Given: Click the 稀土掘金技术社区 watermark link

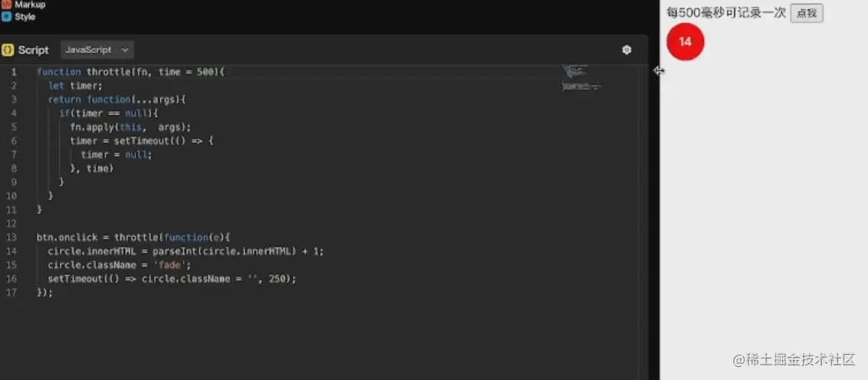Looking at the screenshot, I should tap(794, 359).
